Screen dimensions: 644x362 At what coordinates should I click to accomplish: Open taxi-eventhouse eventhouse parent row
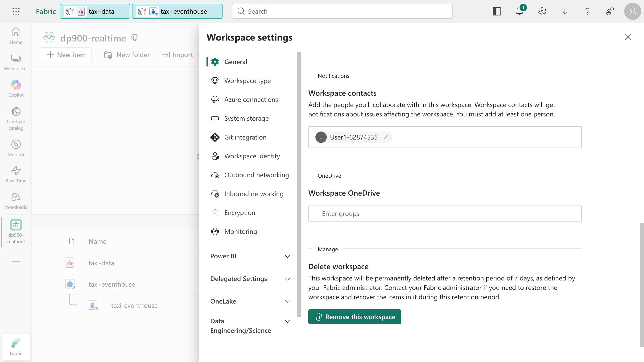click(x=112, y=284)
